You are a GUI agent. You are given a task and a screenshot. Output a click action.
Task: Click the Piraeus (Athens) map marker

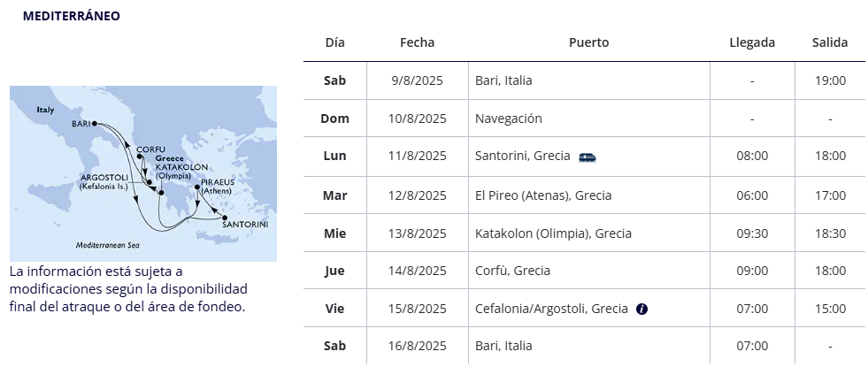click(x=197, y=187)
